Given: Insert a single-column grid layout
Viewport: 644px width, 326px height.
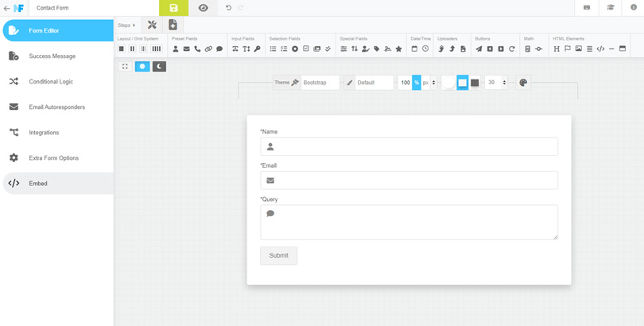Looking at the screenshot, I should [x=122, y=49].
